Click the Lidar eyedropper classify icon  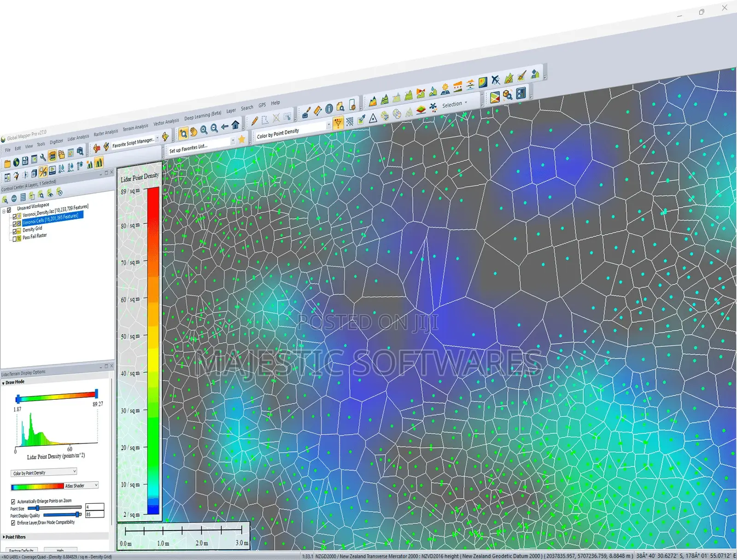click(x=362, y=119)
